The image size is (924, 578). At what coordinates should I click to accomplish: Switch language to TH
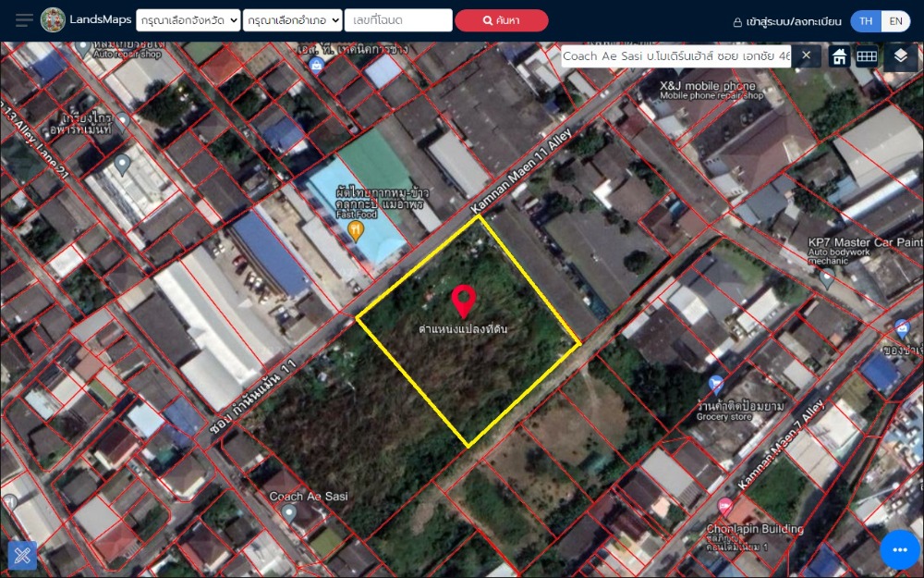point(866,21)
